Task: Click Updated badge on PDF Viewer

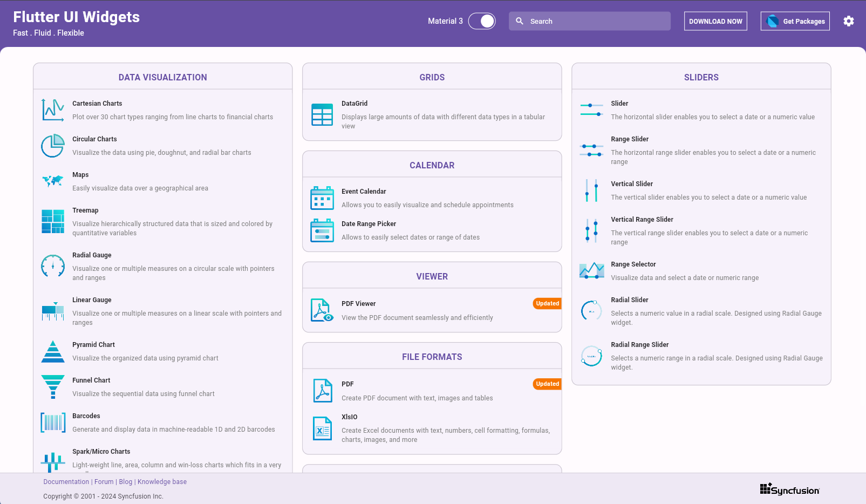Action: (x=548, y=303)
